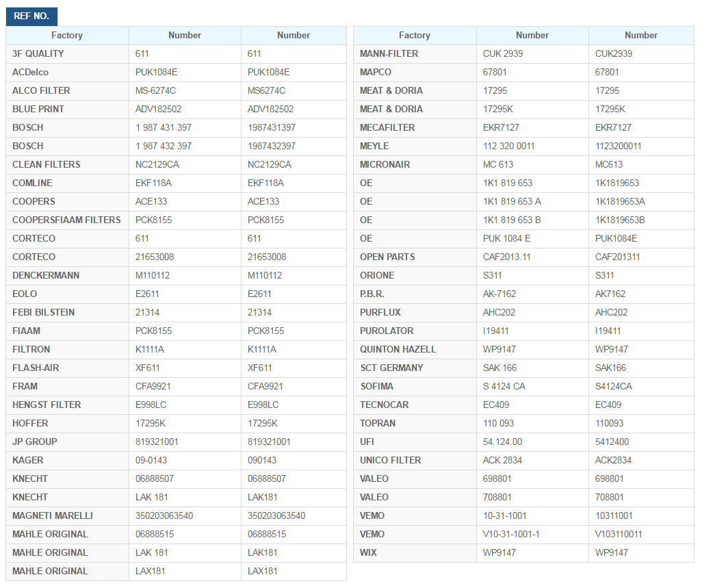Screen dimensions: 702x588
Task: Select HOFFER factory cell
Action: tap(68, 423)
